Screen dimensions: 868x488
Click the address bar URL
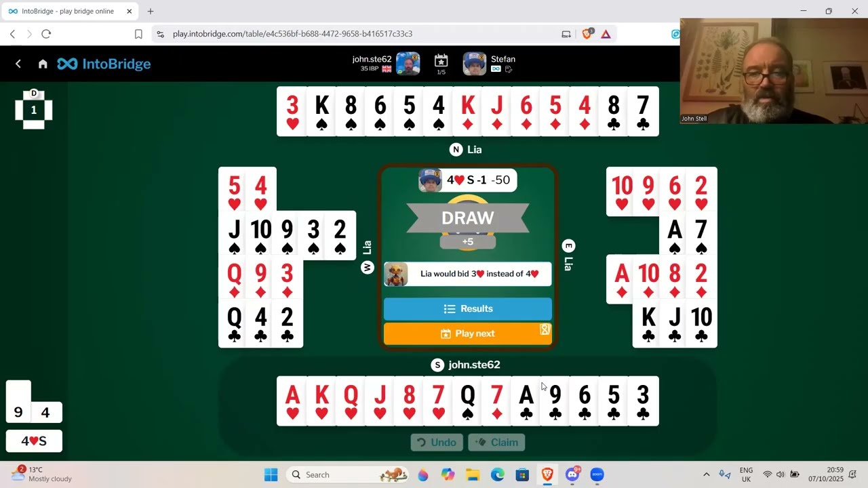292,34
